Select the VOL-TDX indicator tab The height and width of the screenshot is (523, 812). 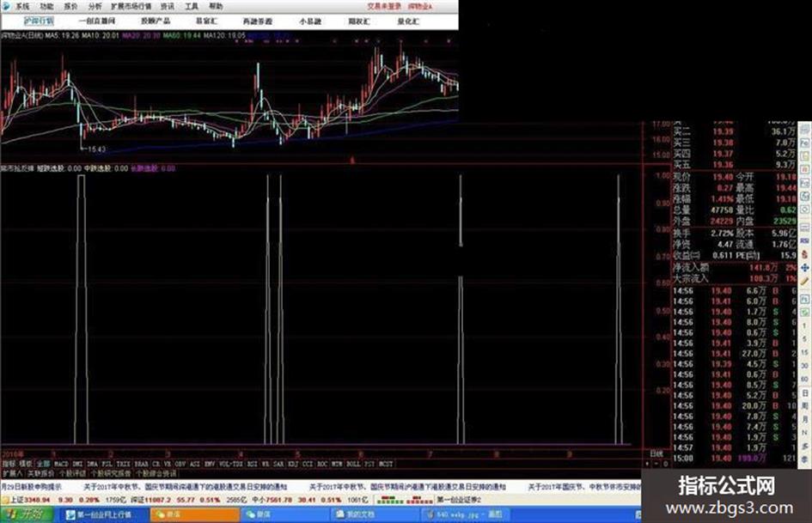tap(229, 464)
